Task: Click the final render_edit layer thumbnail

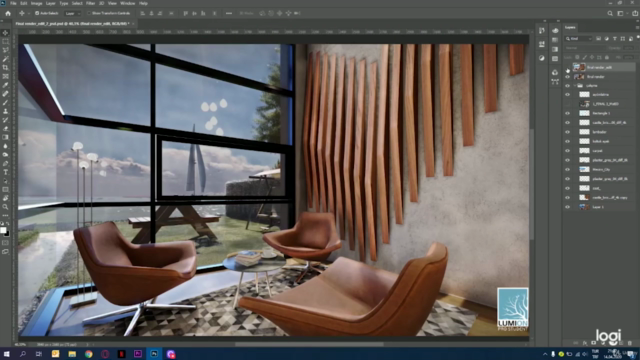Action: 579,67
